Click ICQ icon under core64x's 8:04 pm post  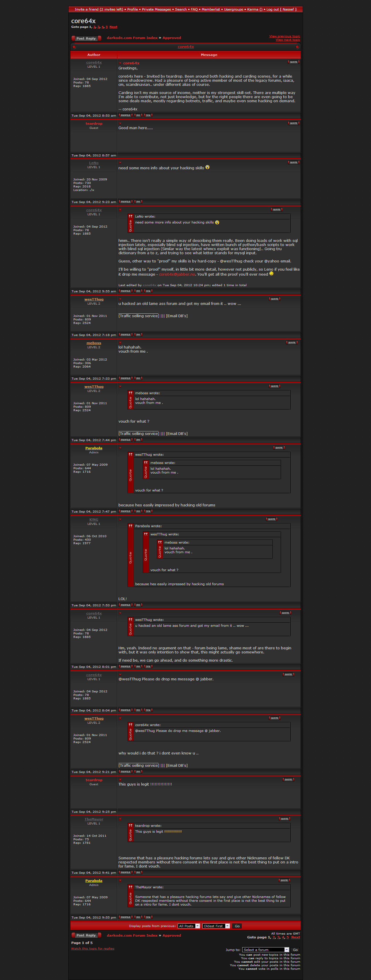tap(148, 710)
